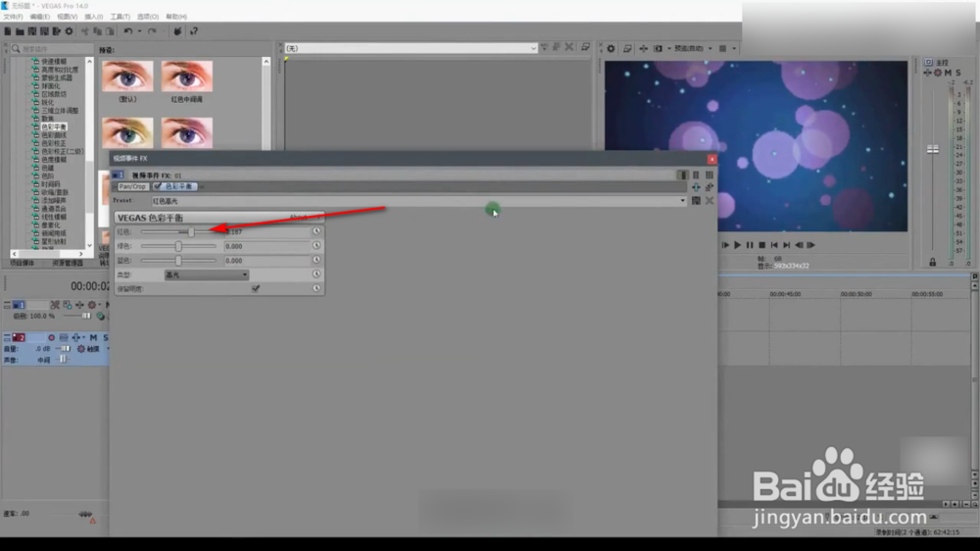Screen dimensions: 980x551
Task: Click the Redo arrow in main toolbar
Action: click(153, 31)
